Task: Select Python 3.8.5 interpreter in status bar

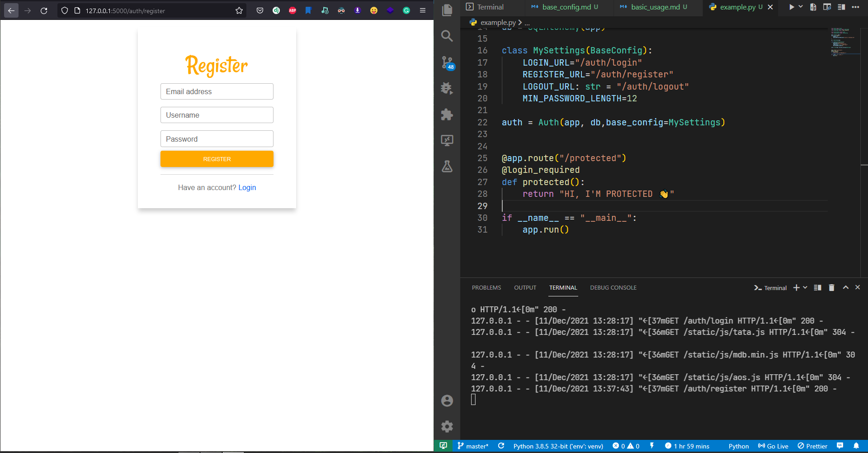Action: pyautogui.click(x=558, y=446)
